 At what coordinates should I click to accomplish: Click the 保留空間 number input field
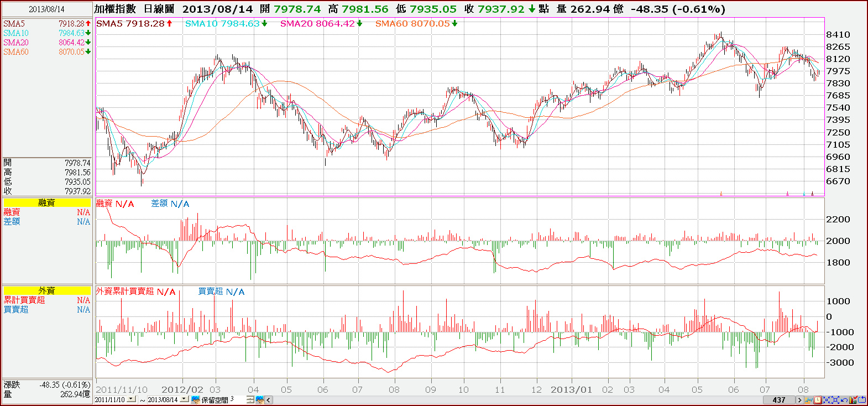pos(238,399)
